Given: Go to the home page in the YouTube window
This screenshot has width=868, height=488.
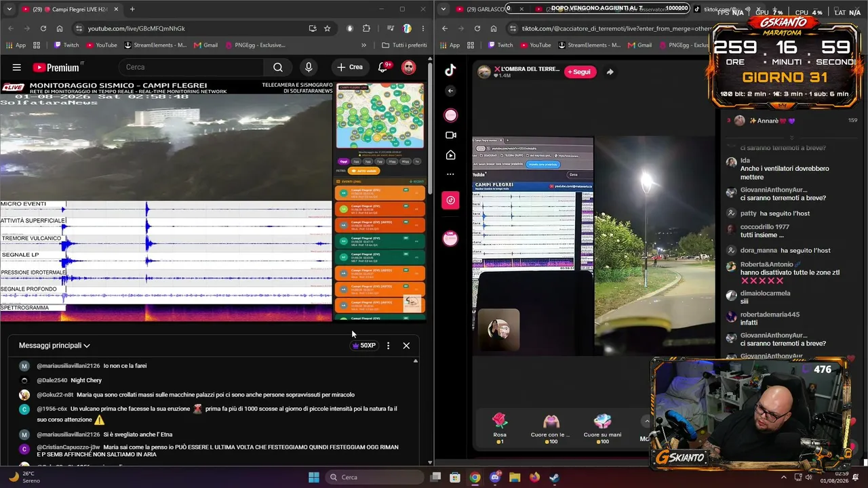Looking at the screenshot, I should pyautogui.click(x=60, y=28).
